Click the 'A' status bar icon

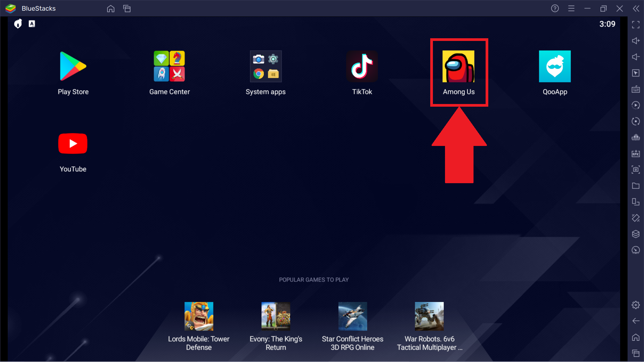(32, 24)
